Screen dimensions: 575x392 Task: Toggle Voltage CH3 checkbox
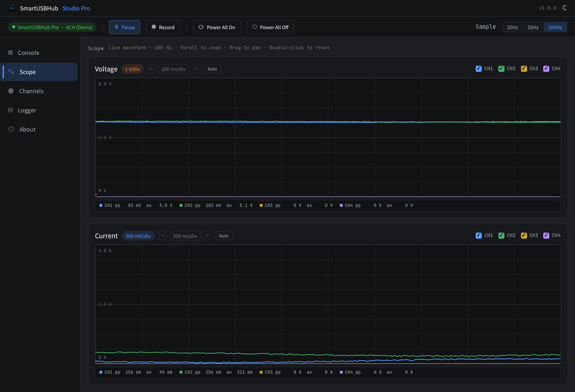(x=524, y=68)
